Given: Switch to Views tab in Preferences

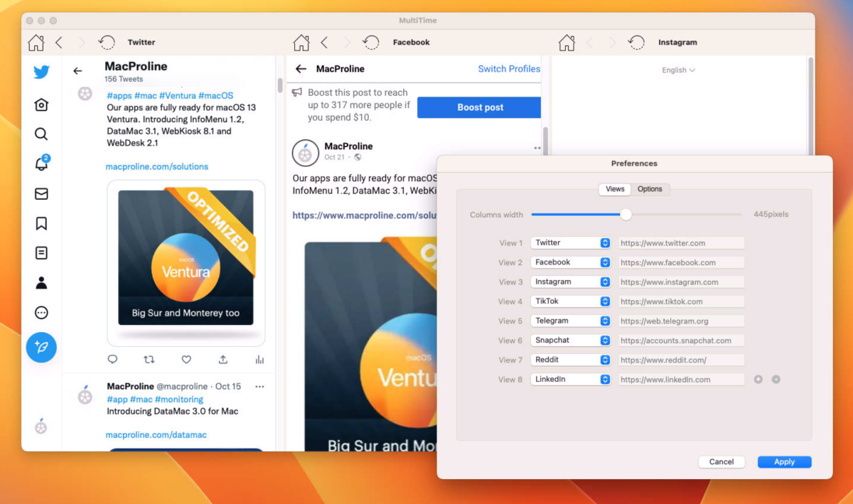Looking at the screenshot, I should (615, 189).
